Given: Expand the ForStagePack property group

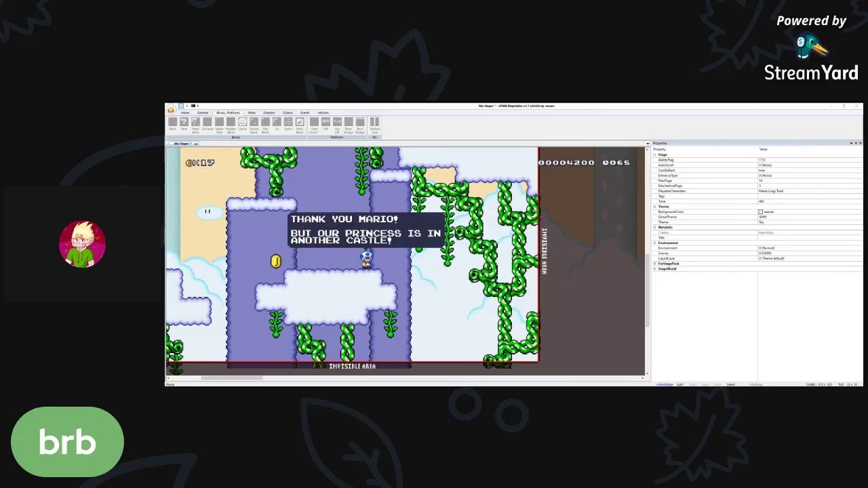Looking at the screenshot, I should click(x=654, y=264).
